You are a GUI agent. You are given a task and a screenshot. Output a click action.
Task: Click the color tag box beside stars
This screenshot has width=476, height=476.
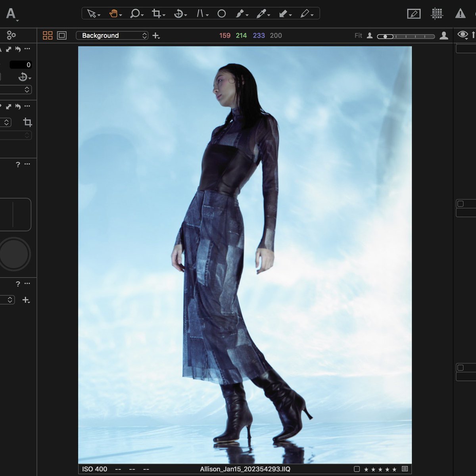[357, 469]
